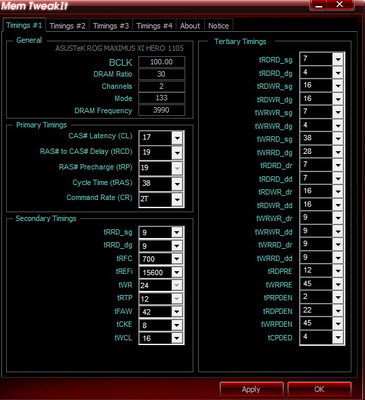Expand the tRCD value dropdown arrow
The image size is (365, 400).
(177, 153)
